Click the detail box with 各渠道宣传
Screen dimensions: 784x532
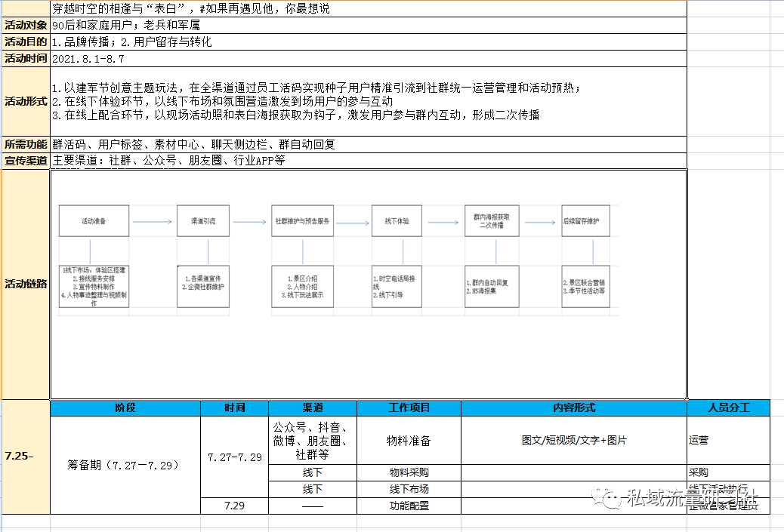pos(203,287)
